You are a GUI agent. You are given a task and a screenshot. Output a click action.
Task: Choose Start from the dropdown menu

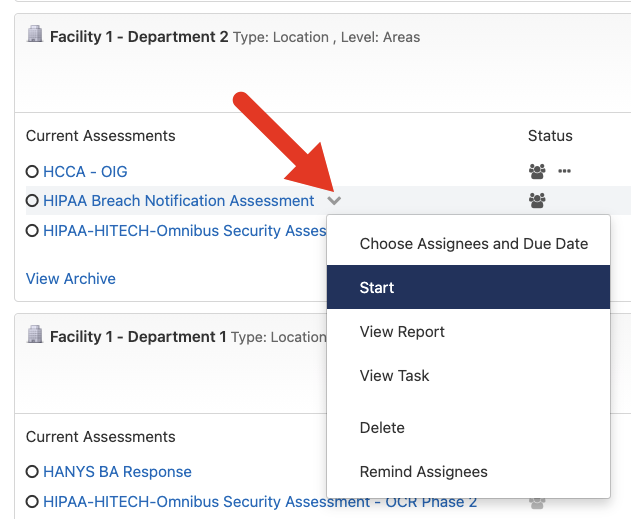click(468, 287)
